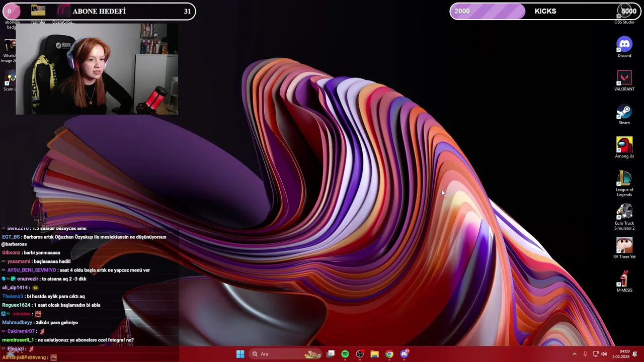Click username TheianoS in chat overlay
644x362 pixels.
[13, 296]
